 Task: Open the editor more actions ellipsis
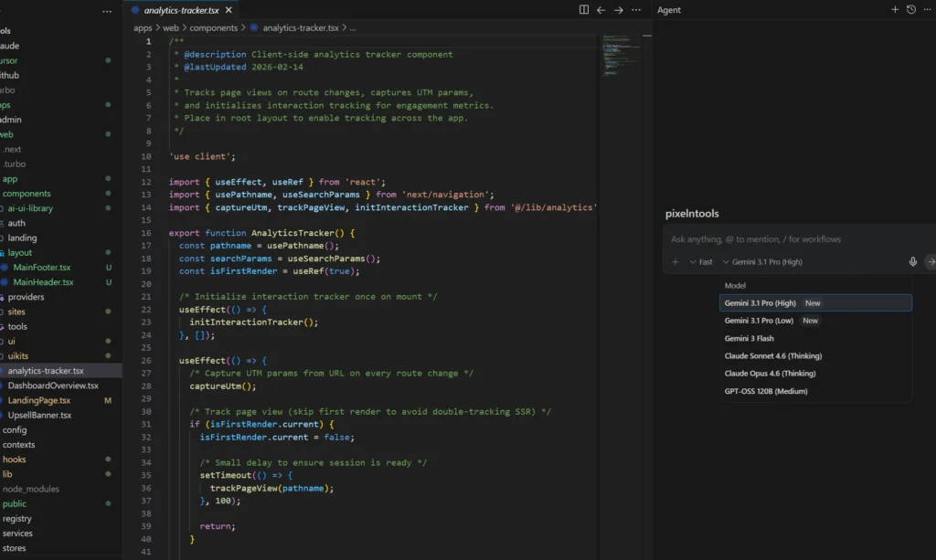tap(636, 9)
